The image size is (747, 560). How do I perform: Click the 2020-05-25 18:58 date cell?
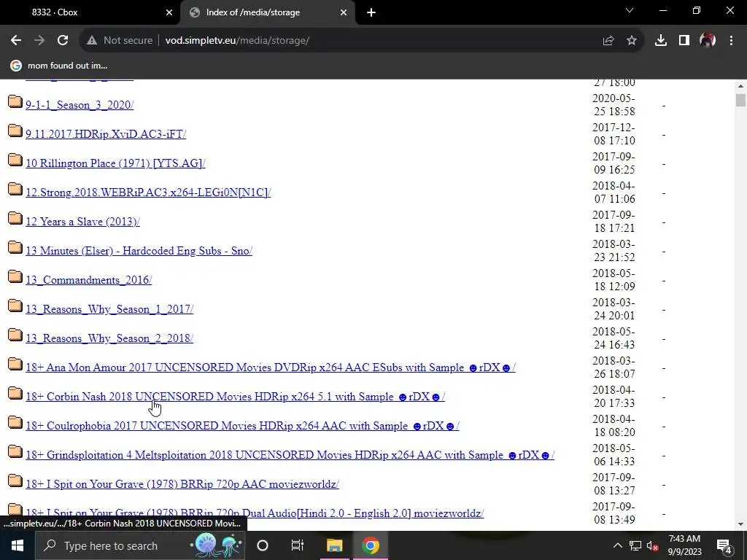[x=614, y=105]
